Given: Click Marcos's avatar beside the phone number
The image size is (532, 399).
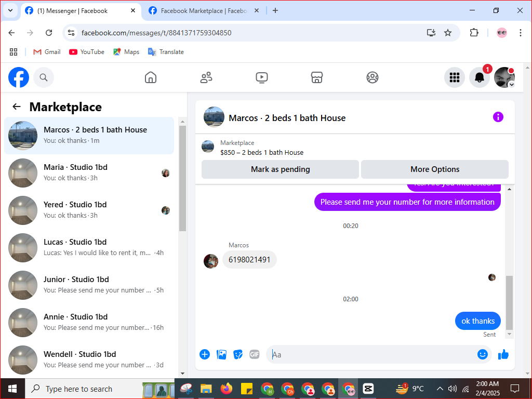Looking at the screenshot, I should 211,261.
